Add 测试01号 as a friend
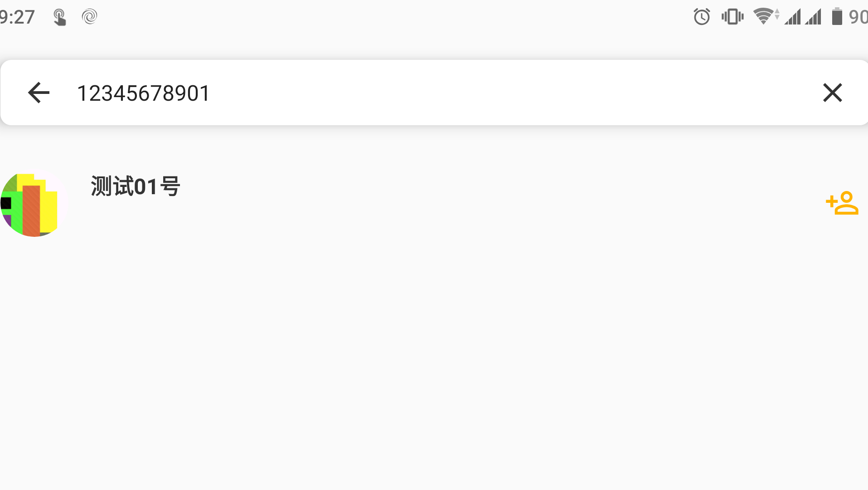This screenshot has height=490, width=868. point(842,203)
